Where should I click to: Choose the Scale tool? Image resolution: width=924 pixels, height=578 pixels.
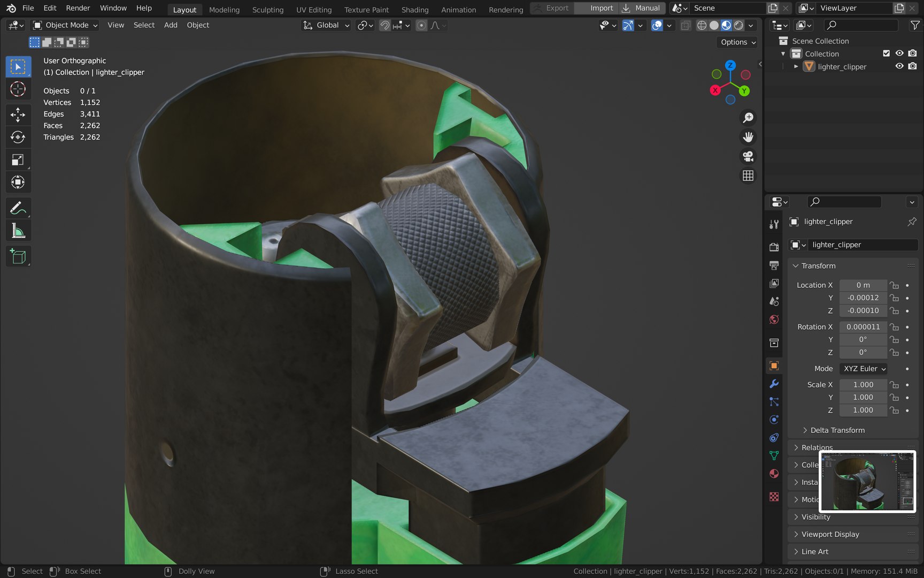pyautogui.click(x=18, y=159)
